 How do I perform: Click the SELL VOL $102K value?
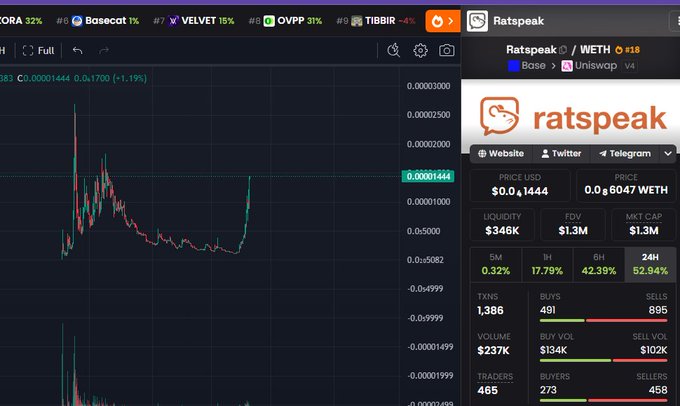pyautogui.click(x=654, y=350)
